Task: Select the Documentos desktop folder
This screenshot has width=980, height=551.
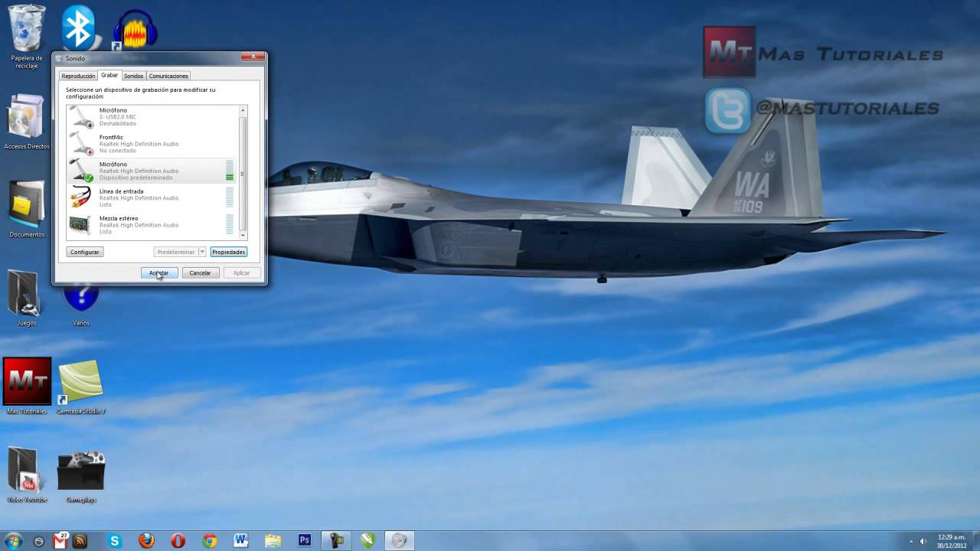Action: tap(27, 209)
